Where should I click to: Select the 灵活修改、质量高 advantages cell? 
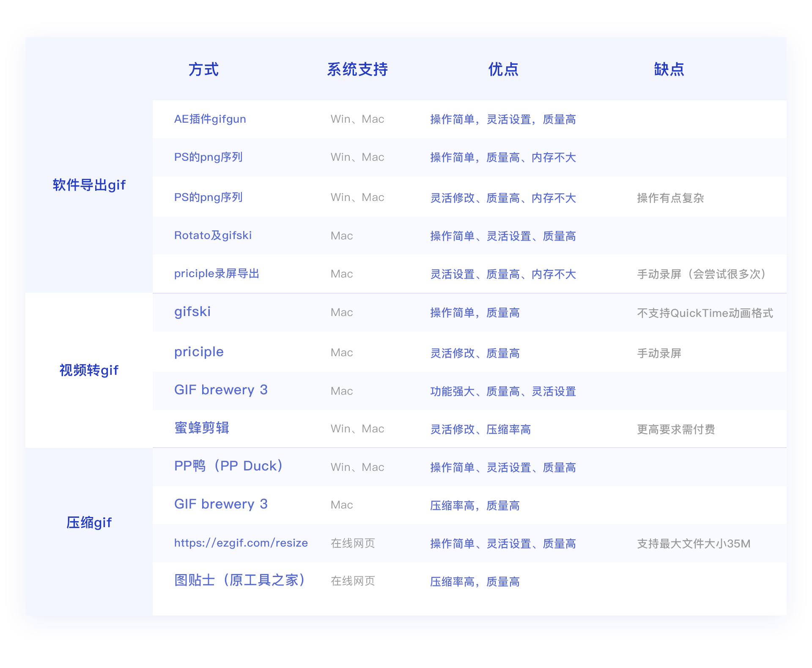point(475,353)
